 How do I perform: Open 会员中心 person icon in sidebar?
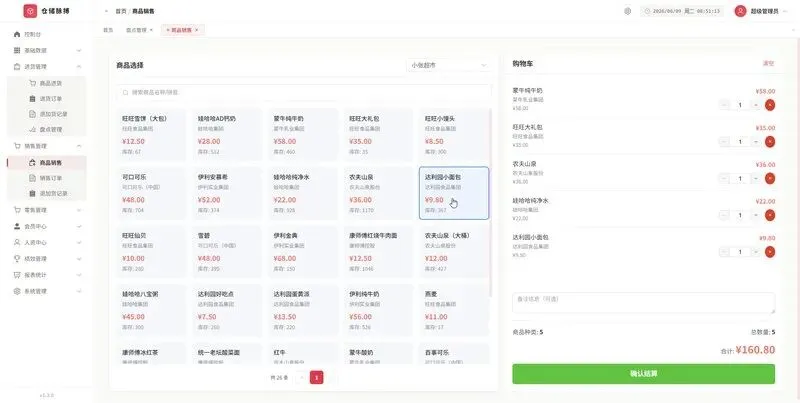pyautogui.click(x=17, y=226)
